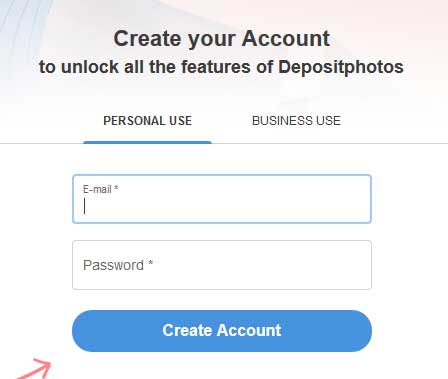Click the blue active-tab underline indicator
Screen dimensions: 448x379
[x=147, y=142]
